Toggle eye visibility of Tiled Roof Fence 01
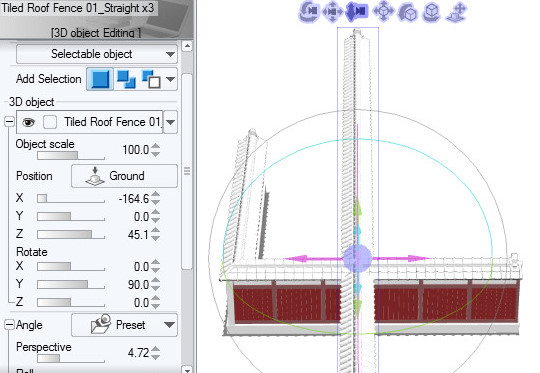The height and width of the screenshot is (373, 540). [x=28, y=122]
